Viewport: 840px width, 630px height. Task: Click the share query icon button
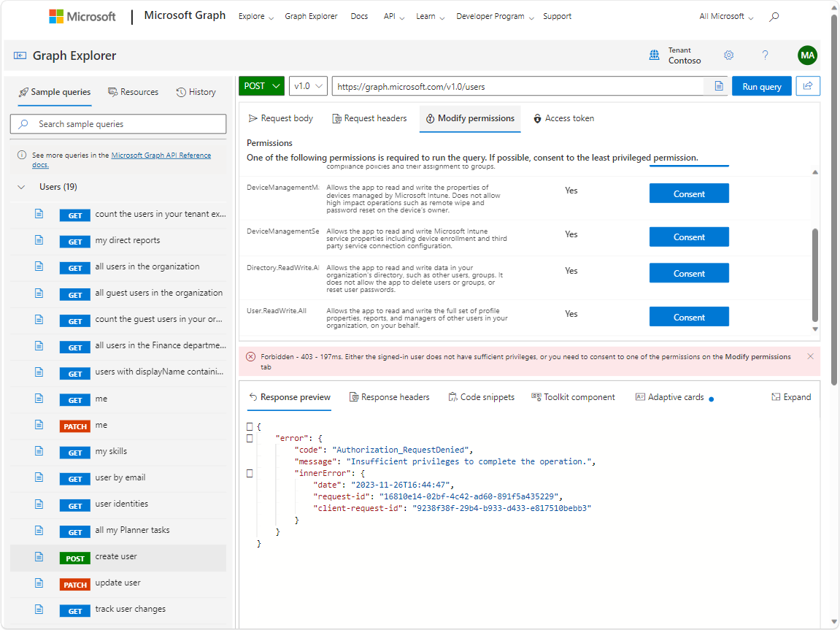[808, 85]
